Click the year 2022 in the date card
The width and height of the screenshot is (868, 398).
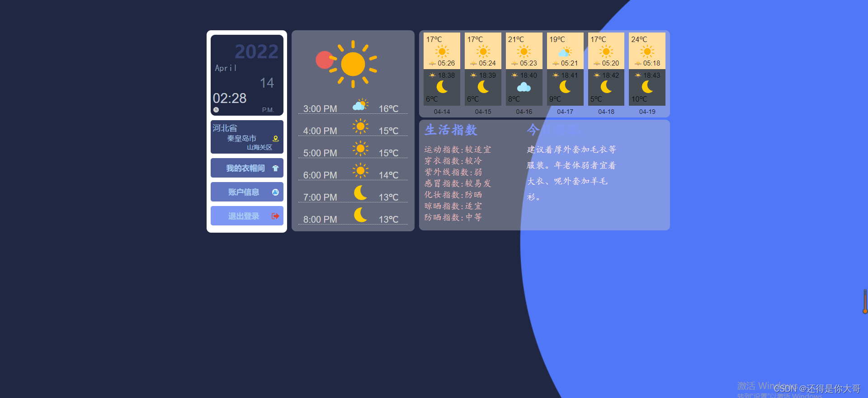coord(256,52)
